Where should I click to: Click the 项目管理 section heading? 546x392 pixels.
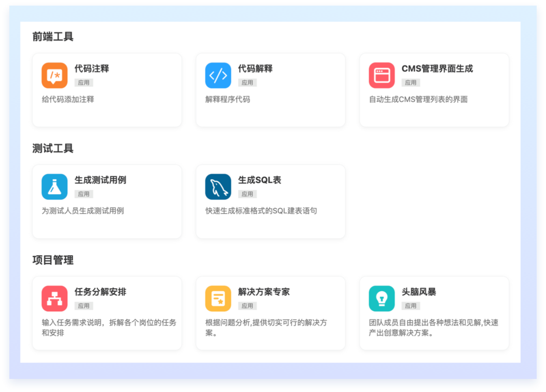[x=53, y=260]
